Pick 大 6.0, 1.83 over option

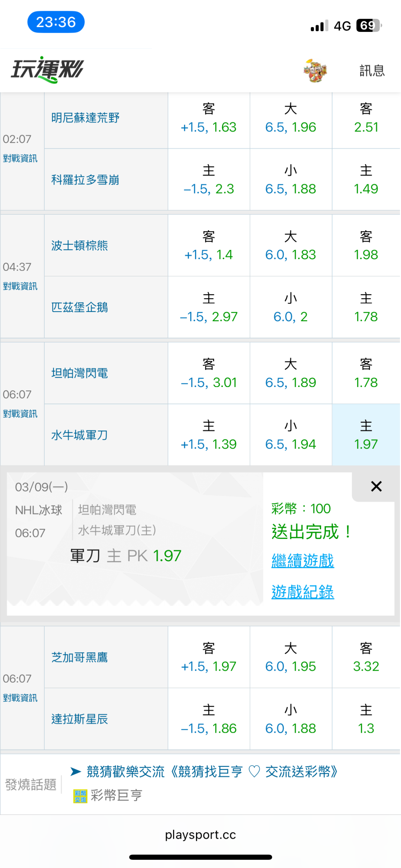291,246
